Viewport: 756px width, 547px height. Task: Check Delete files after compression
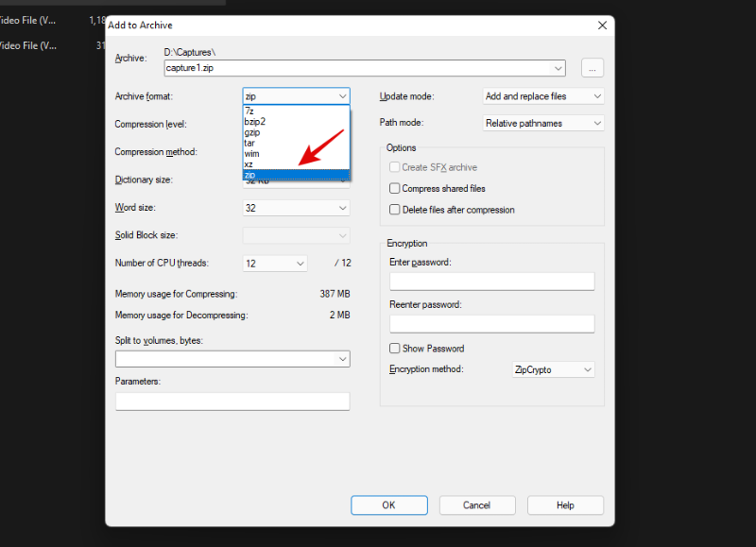click(x=395, y=210)
